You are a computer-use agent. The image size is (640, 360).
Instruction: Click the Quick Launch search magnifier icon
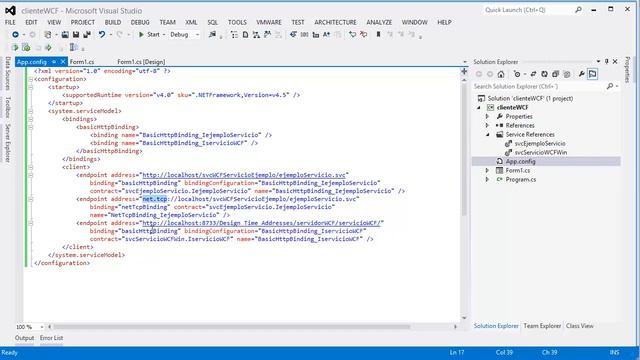pyautogui.click(x=578, y=9)
